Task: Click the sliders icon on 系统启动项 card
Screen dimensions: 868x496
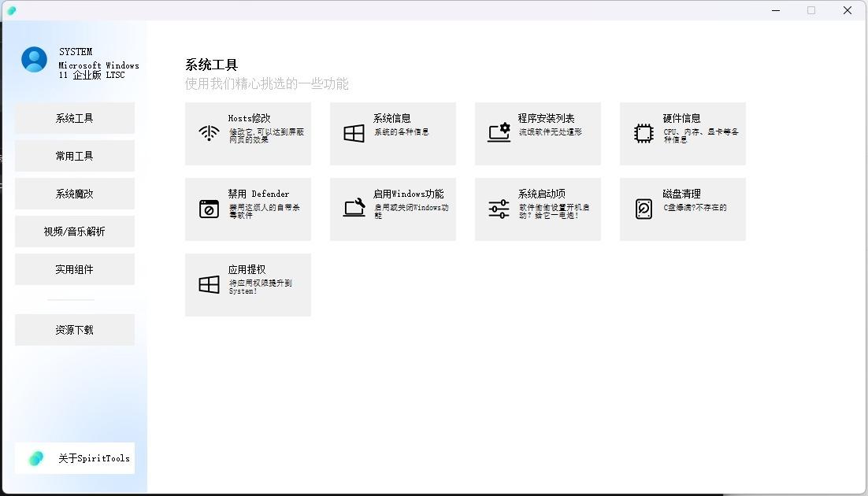Action: [499, 209]
